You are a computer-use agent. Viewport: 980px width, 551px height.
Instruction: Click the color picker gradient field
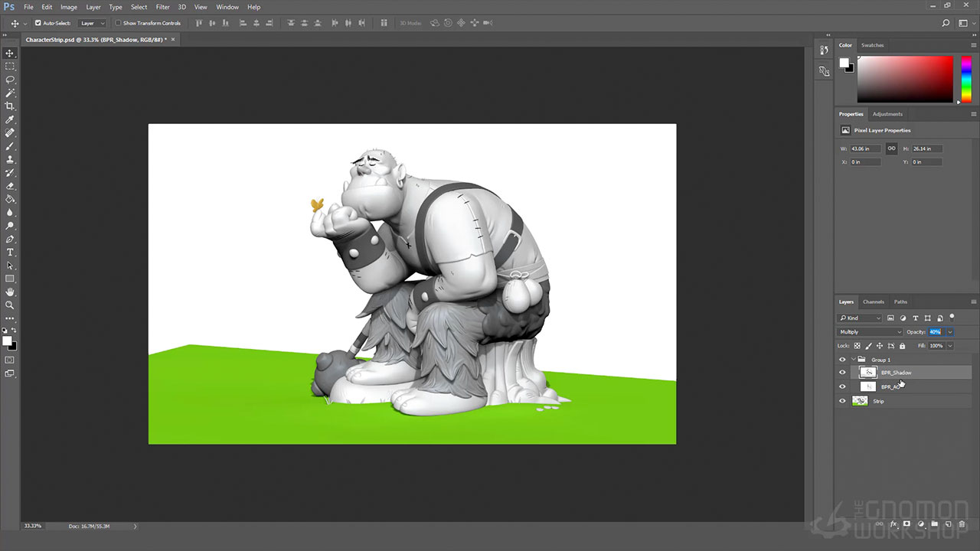pyautogui.click(x=904, y=80)
